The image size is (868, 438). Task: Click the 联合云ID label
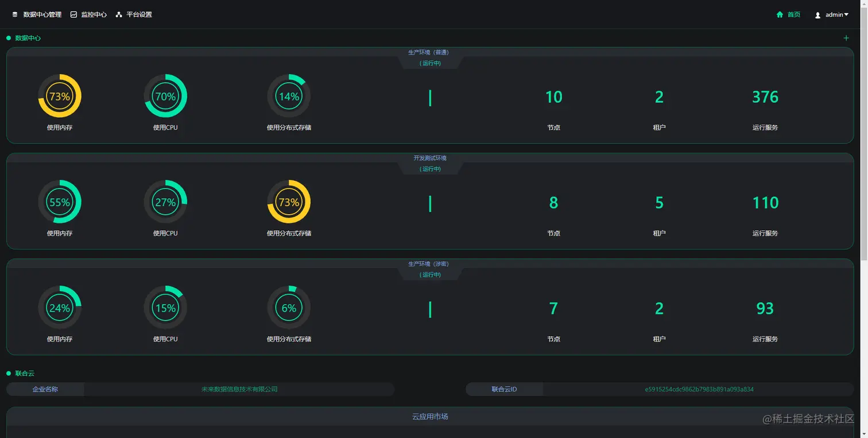pyautogui.click(x=504, y=389)
